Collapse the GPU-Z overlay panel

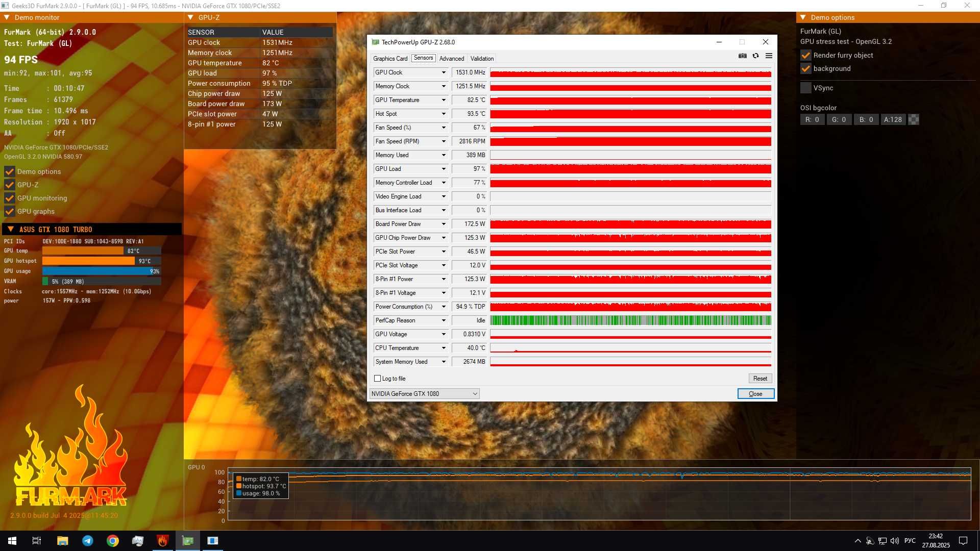(191, 17)
